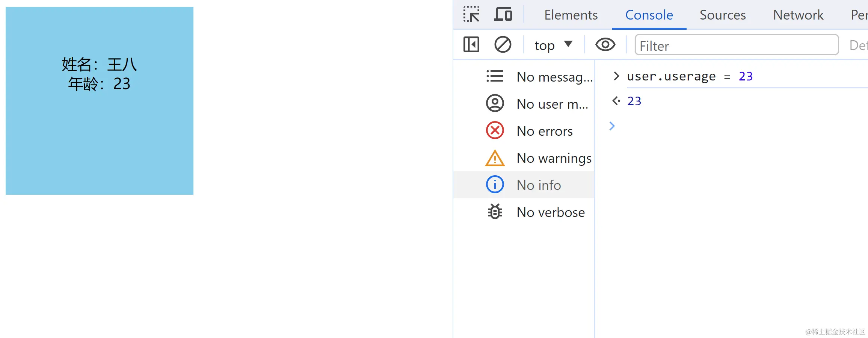Select the user messages person icon
The height and width of the screenshot is (338, 868).
[x=495, y=103]
